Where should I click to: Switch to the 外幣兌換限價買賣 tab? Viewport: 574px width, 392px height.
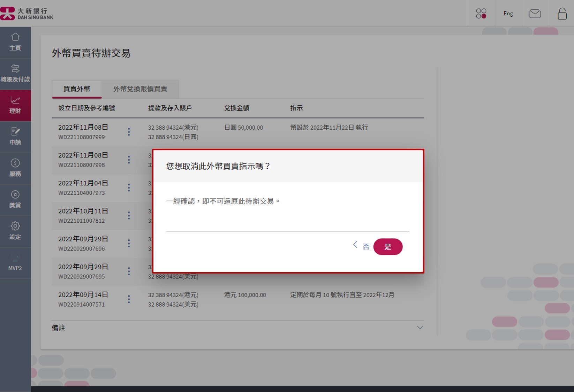pyautogui.click(x=140, y=89)
